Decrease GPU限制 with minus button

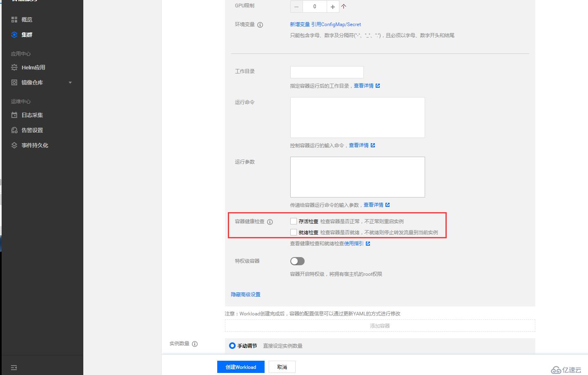(x=296, y=7)
